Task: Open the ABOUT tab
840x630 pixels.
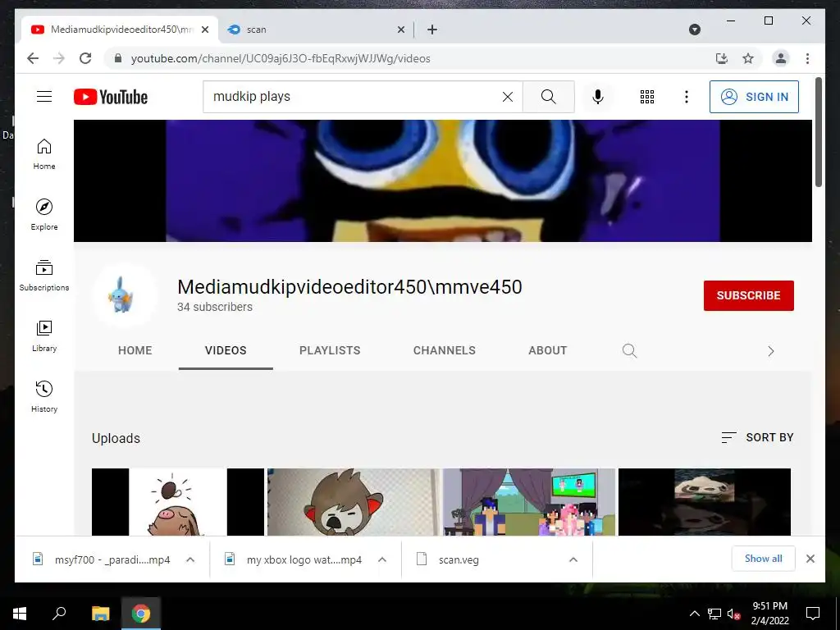Action: (x=547, y=350)
